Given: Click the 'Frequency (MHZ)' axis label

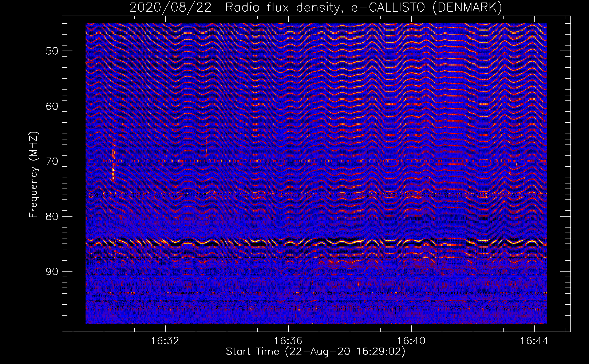Looking at the screenshot, I should pyautogui.click(x=33, y=175).
